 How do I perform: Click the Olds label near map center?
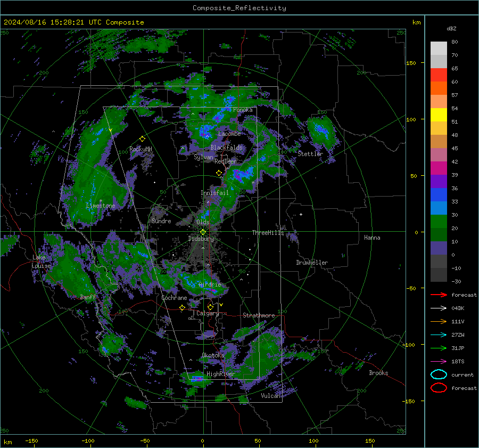click(203, 222)
